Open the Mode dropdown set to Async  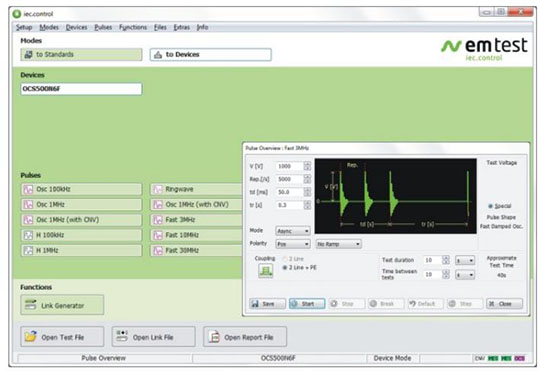pyautogui.click(x=293, y=231)
